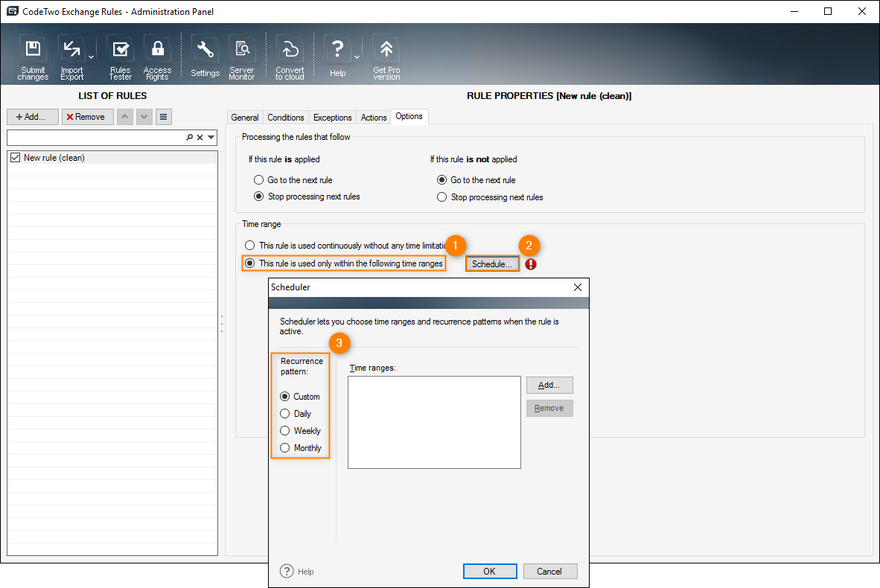Minimize the Administration Panel window
The height and width of the screenshot is (588, 880).
tap(794, 11)
